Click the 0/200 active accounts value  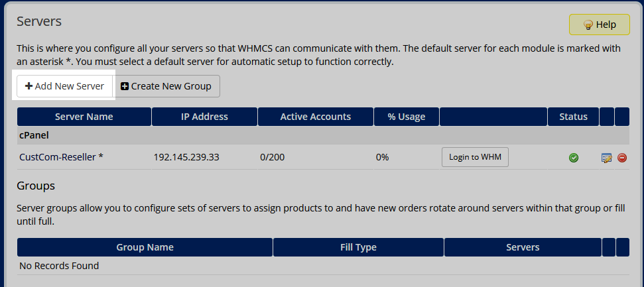coord(274,157)
